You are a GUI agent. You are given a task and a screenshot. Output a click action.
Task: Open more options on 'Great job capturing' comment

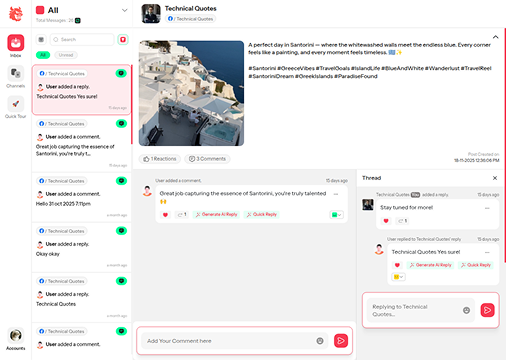336,194
